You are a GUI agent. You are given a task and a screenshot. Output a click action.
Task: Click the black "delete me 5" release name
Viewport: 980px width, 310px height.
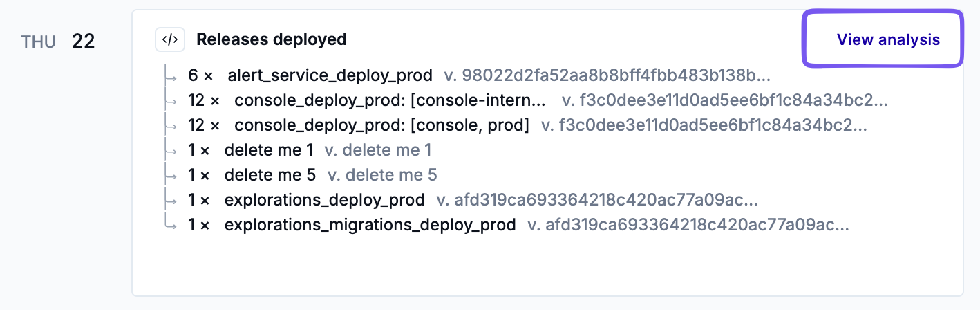pyautogui.click(x=270, y=175)
